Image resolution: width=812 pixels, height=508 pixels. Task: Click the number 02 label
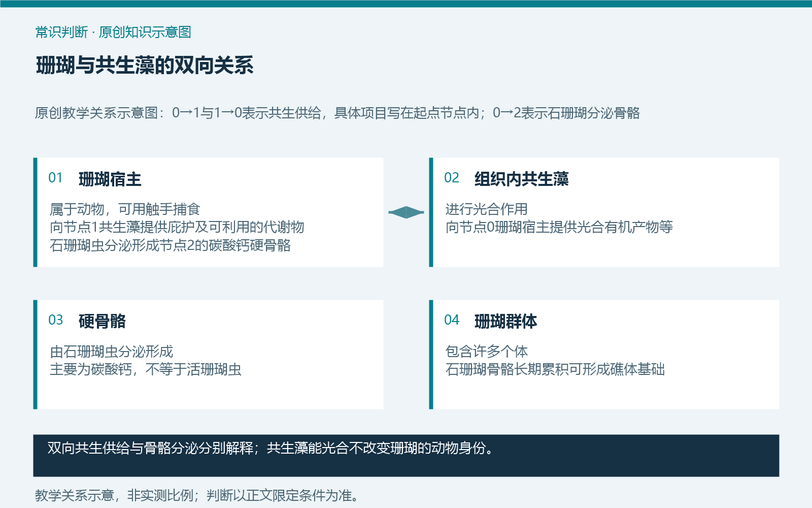(x=451, y=178)
